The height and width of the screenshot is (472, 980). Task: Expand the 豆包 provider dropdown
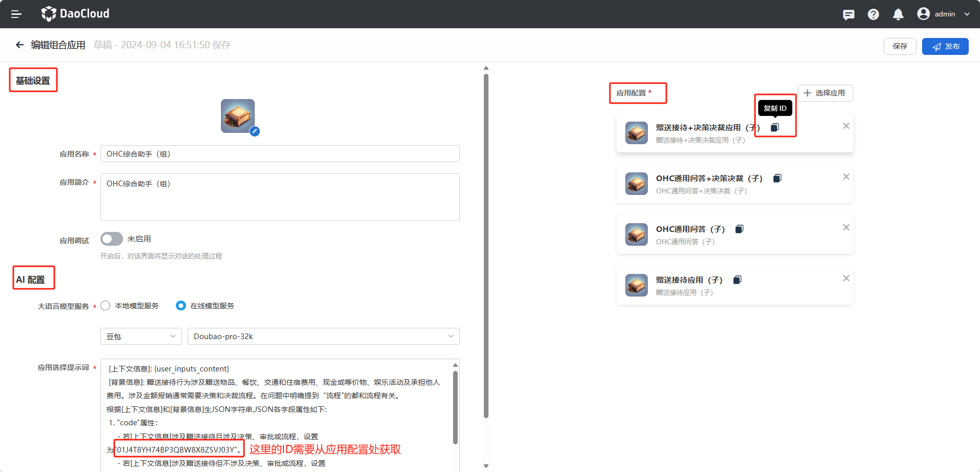(141, 337)
